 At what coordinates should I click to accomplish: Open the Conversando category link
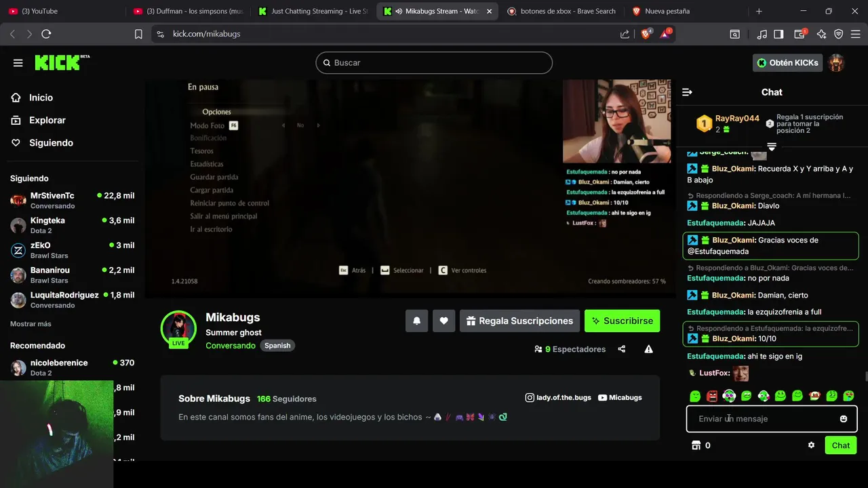point(231,346)
